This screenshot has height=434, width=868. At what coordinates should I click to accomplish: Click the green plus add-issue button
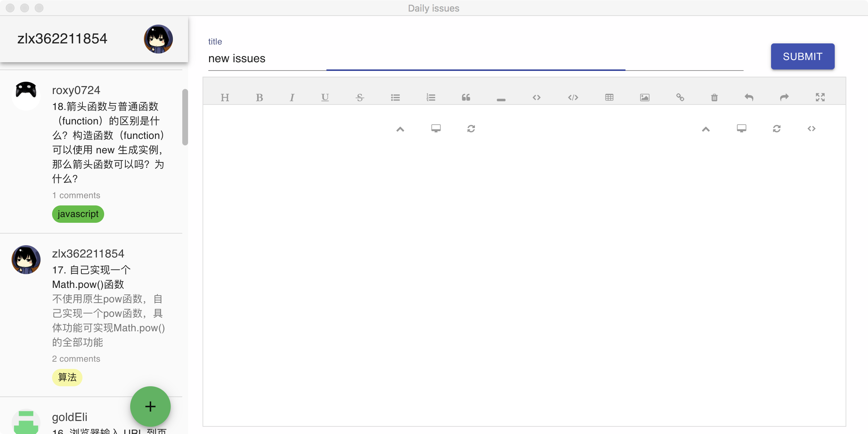(x=150, y=407)
